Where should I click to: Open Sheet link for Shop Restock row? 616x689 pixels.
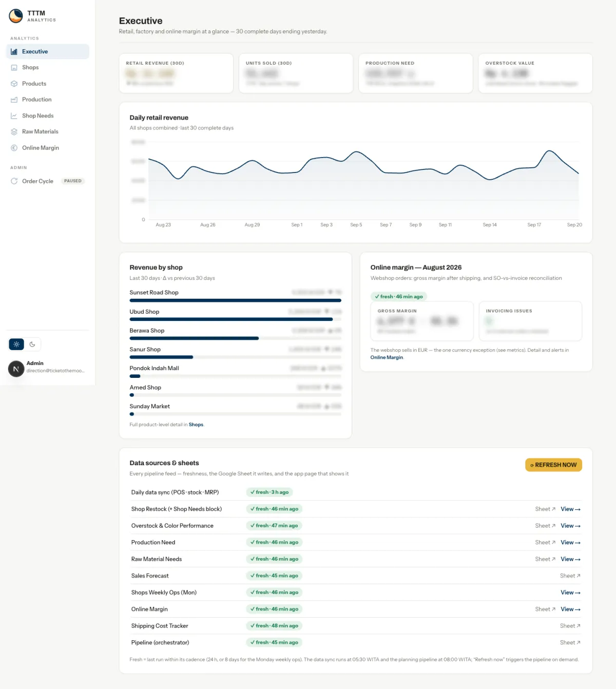[545, 509]
